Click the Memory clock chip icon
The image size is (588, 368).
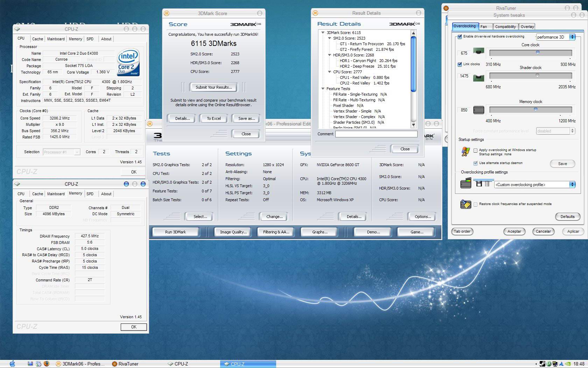(478, 110)
